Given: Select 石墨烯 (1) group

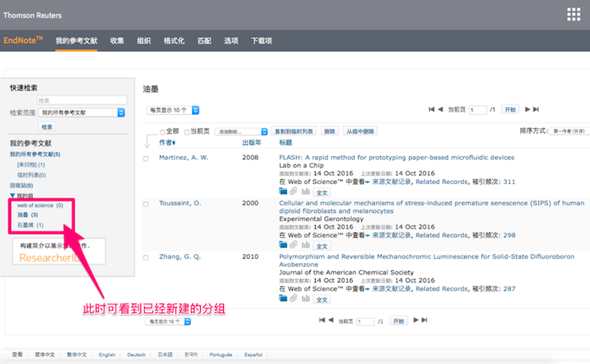Looking at the screenshot, I should pyautogui.click(x=30, y=225).
